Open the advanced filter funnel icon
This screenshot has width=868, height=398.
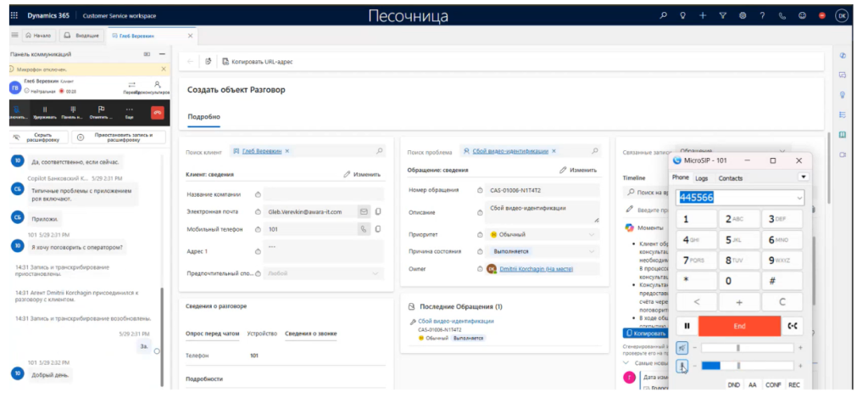coord(722,15)
